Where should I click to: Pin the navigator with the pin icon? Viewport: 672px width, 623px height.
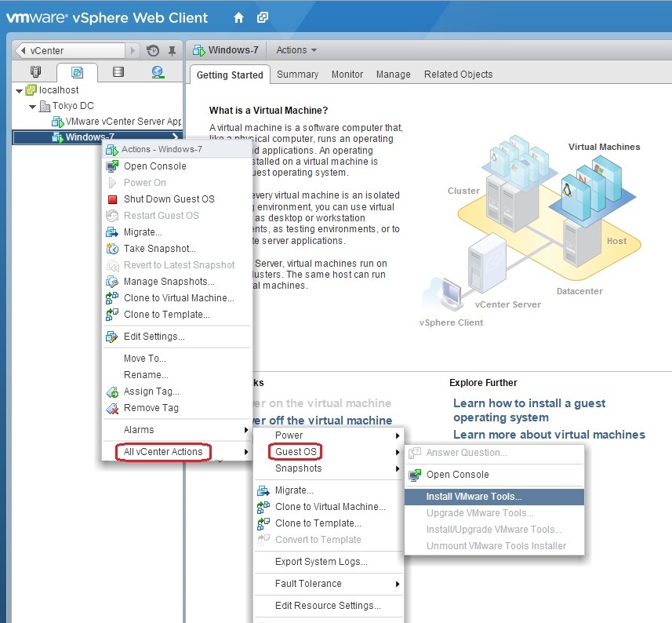click(173, 51)
